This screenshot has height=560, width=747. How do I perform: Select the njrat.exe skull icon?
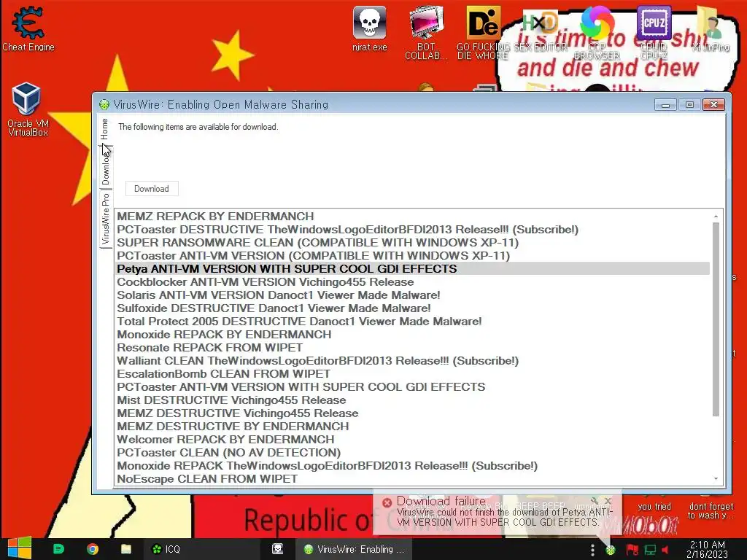pos(370,28)
